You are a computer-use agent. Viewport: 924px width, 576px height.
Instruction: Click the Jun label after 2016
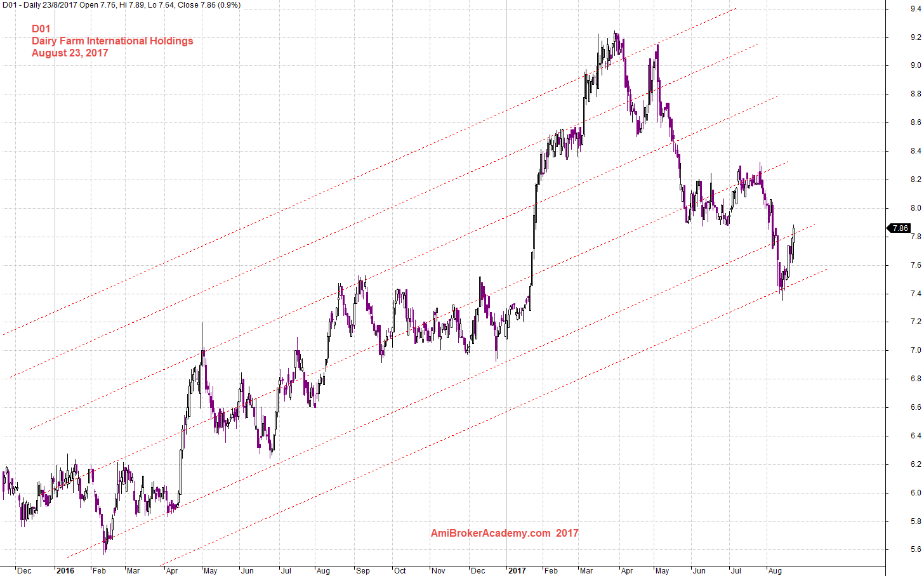tap(247, 571)
